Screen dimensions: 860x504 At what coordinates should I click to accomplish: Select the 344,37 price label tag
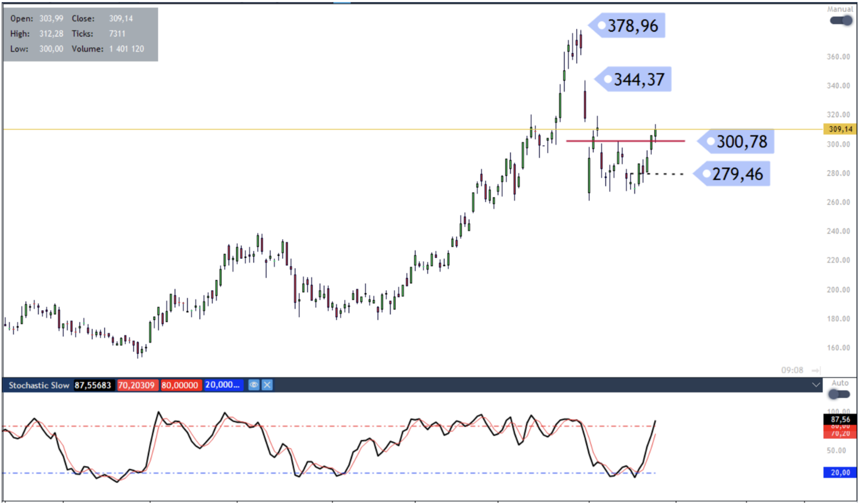(x=638, y=79)
